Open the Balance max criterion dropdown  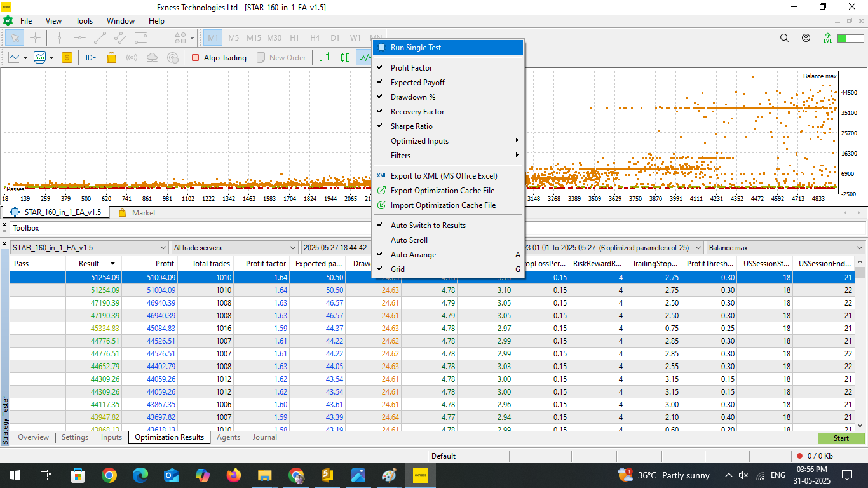tap(785, 248)
